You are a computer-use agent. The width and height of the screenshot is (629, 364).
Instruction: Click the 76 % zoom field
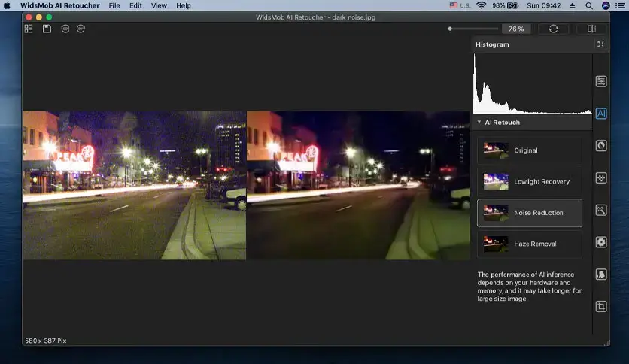tap(516, 29)
